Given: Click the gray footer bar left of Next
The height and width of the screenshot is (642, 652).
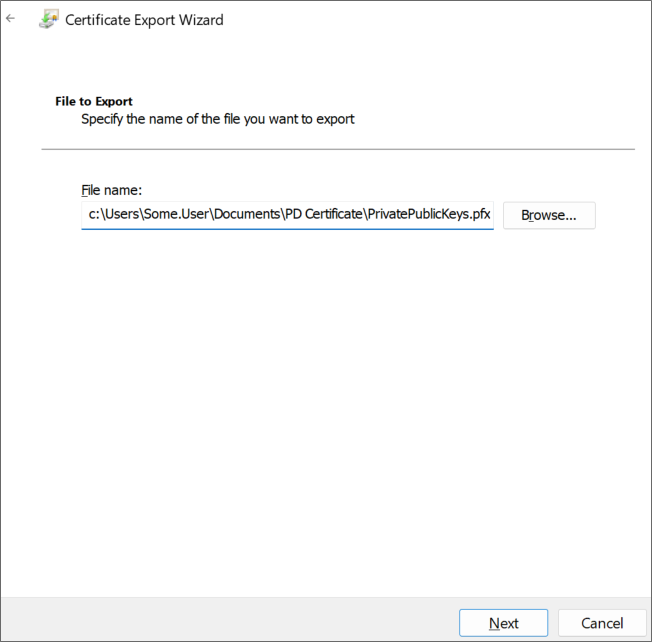Looking at the screenshot, I should pyautogui.click(x=230, y=620).
